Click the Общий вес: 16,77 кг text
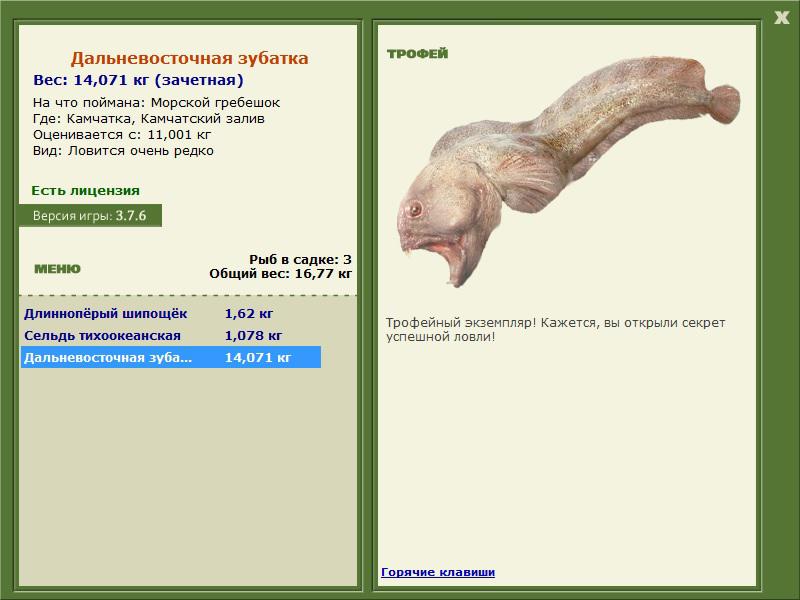 point(281,273)
